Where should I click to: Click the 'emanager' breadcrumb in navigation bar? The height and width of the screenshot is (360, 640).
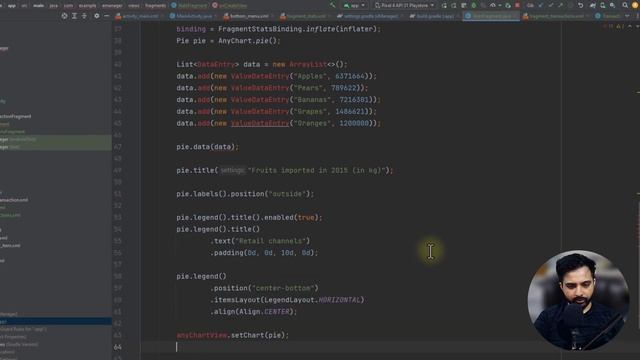coord(112,6)
